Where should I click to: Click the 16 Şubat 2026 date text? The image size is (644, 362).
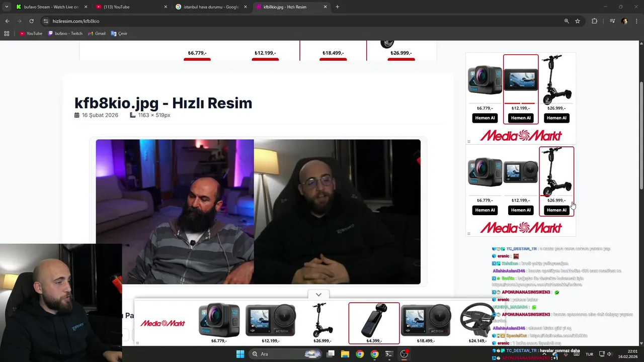click(x=100, y=115)
